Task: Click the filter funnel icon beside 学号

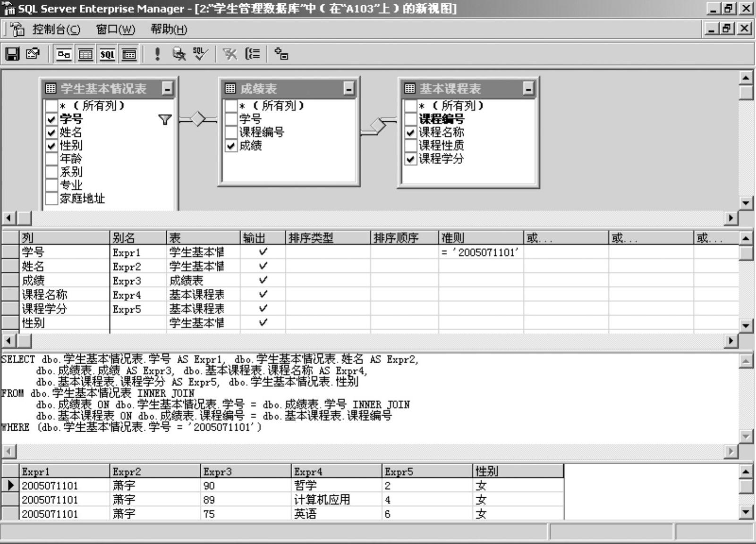Action: pyautogui.click(x=165, y=120)
